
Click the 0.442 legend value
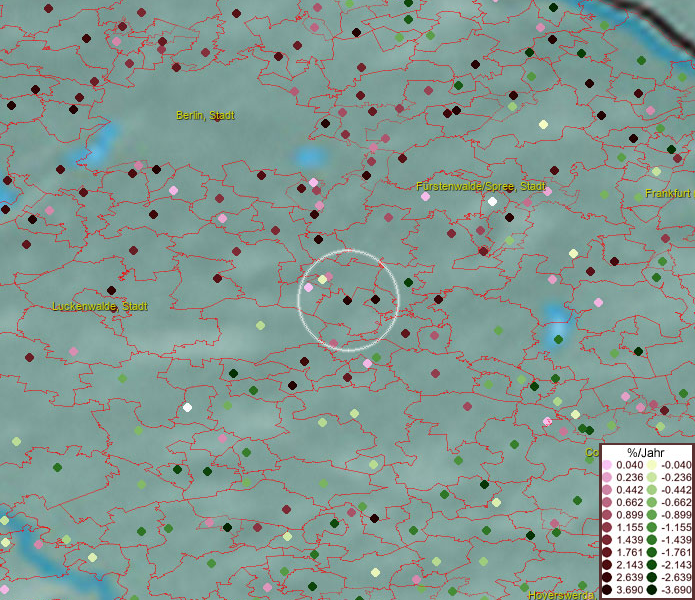tap(629, 490)
